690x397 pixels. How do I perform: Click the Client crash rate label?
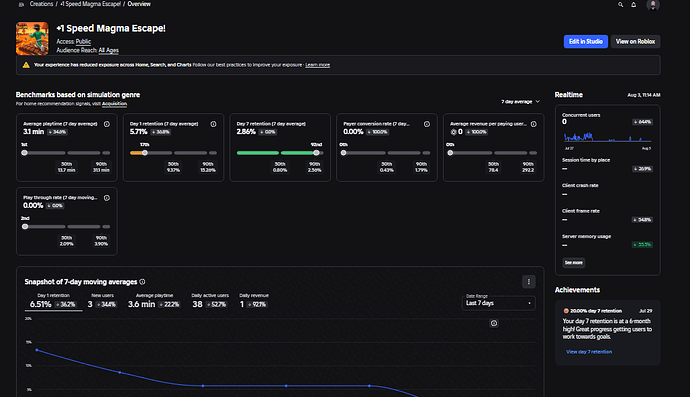click(580, 185)
